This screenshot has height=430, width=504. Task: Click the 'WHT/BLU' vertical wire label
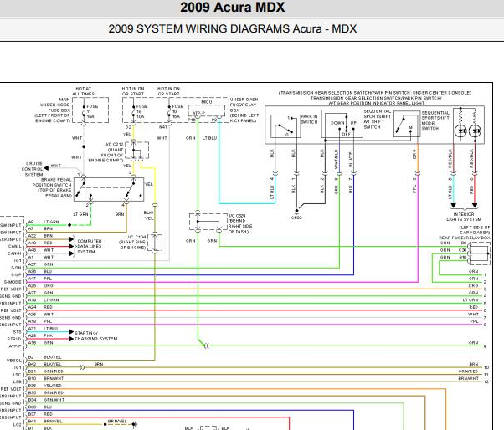point(337,159)
